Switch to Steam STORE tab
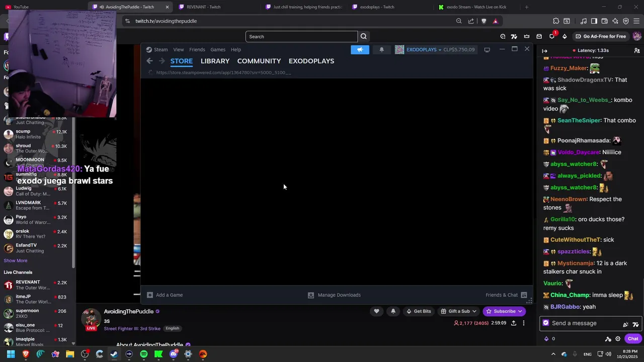This screenshot has width=644, height=362. click(182, 61)
